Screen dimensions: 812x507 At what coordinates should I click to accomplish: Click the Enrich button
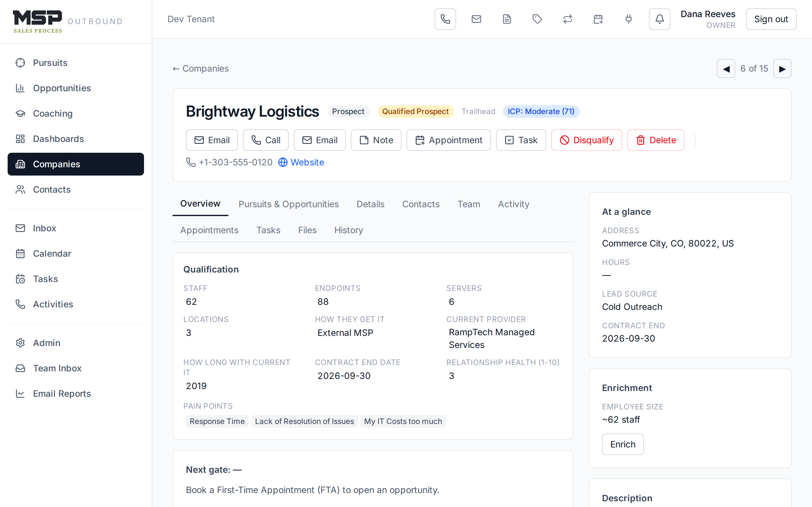pyautogui.click(x=623, y=444)
